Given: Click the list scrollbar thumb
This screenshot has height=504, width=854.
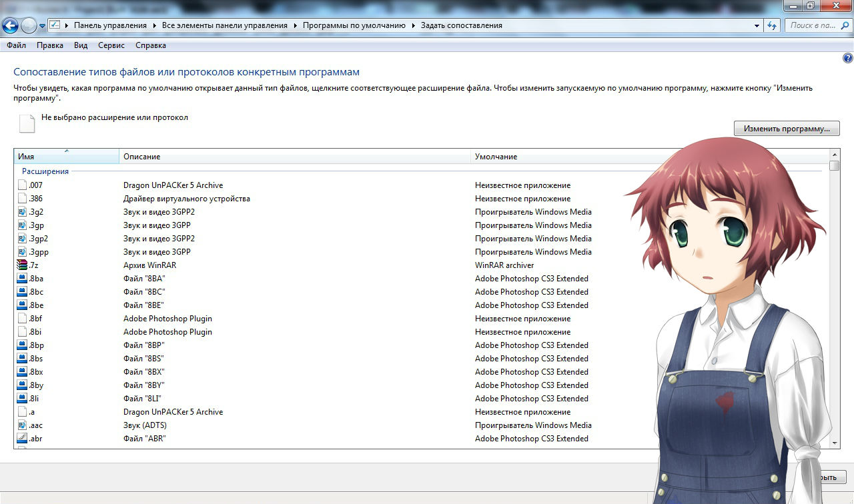Looking at the screenshot, I should pos(835,165).
